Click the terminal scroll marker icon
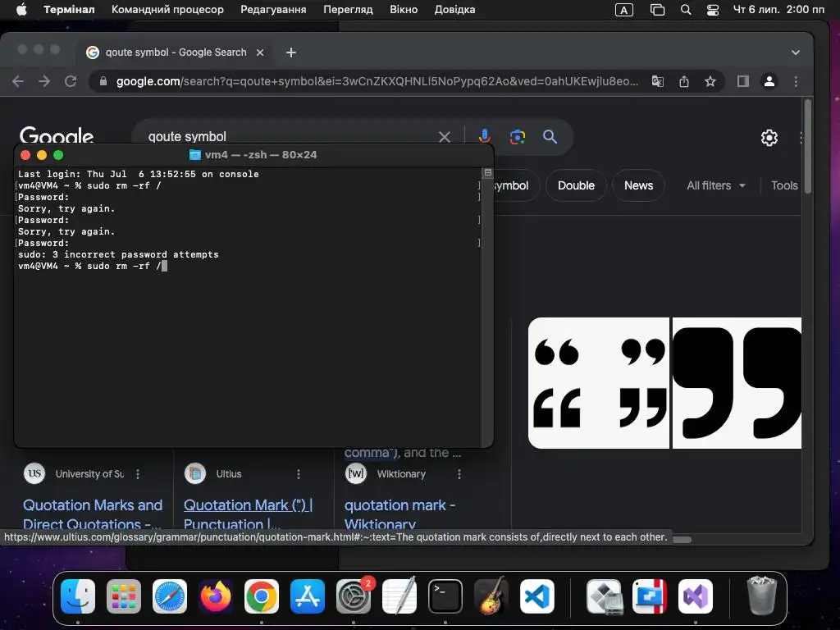The width and height of the screenshot is (840, 630). click(x=487, y=172)
